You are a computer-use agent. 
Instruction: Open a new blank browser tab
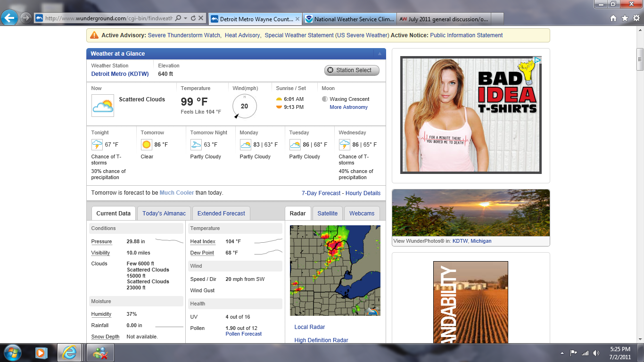point(497,19)
